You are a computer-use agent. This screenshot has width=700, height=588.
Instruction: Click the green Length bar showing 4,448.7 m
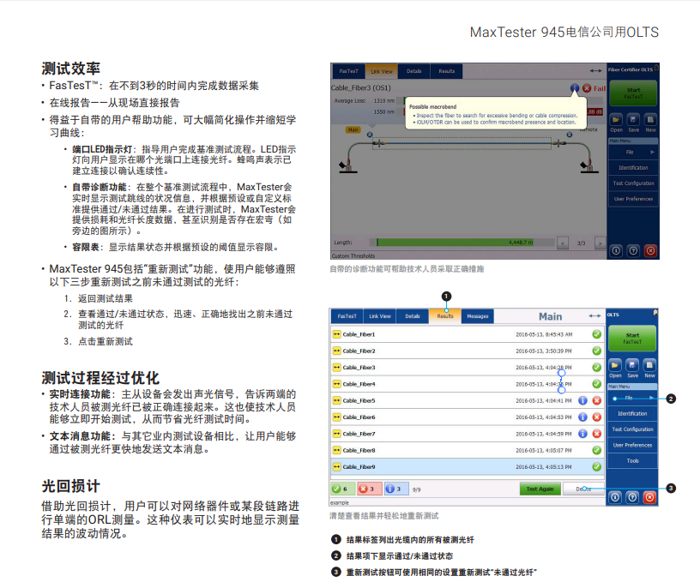(x=455, y=243)
